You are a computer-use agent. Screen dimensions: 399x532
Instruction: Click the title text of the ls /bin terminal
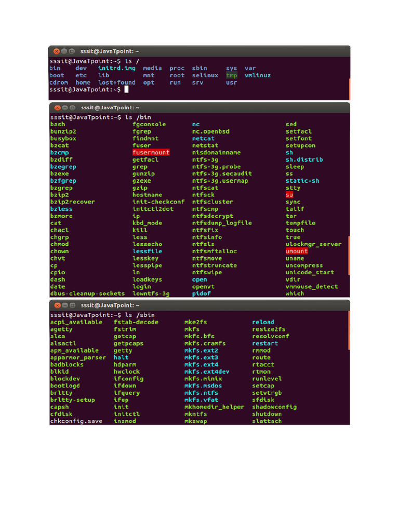[110, 108]
